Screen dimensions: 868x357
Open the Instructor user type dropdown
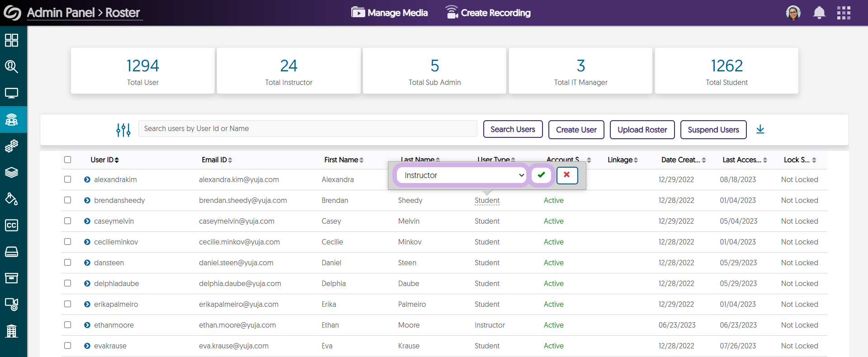point(461,175)
